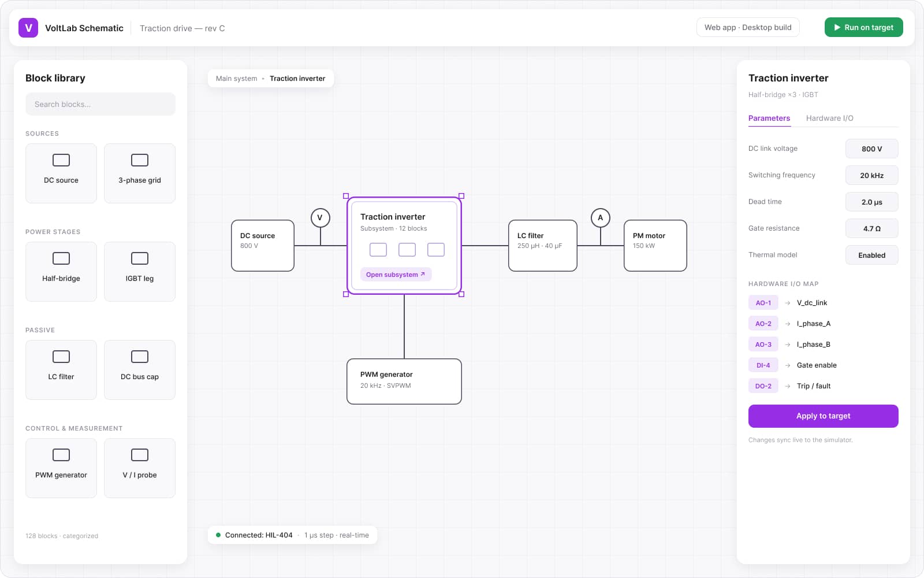
Task: Pick the Half-bridge block icon
Action: 61,258
